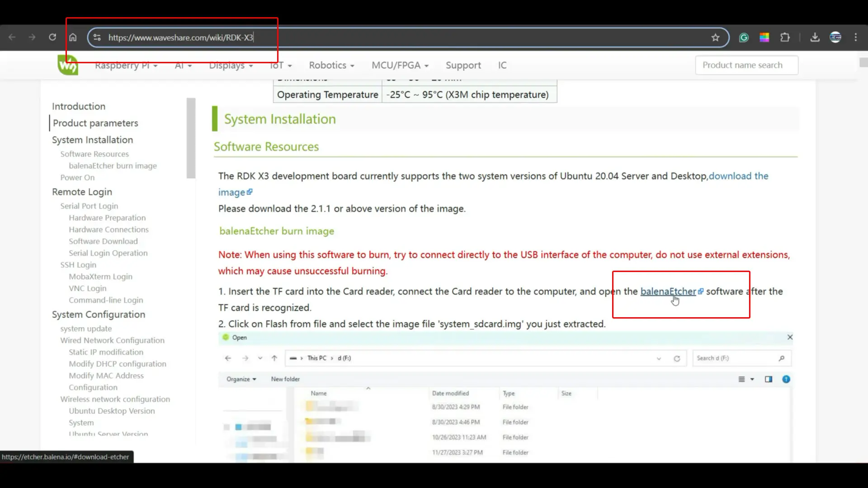Open Modify DHCP configuration sidebar entry
The image size is (868, 488).
tap(118, 364)
